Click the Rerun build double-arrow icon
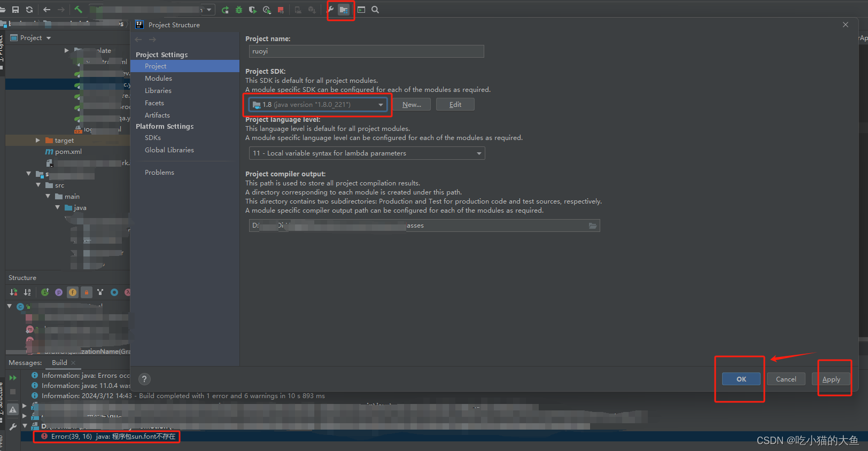Viewport: 868px width, 451px height. 13,378
